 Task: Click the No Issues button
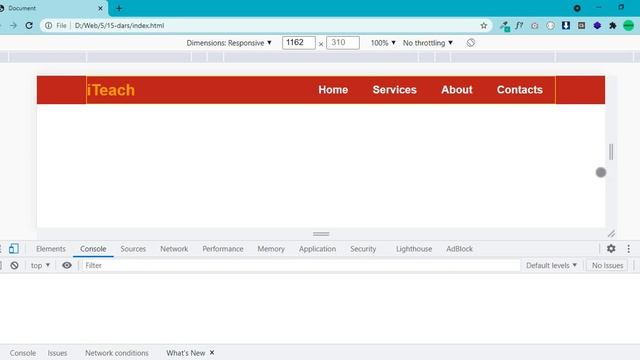click(607, 265)
